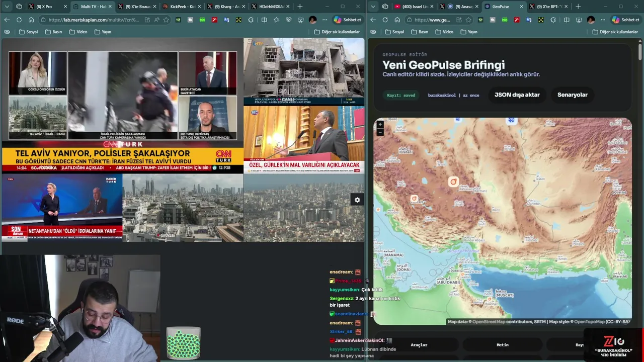
Task: Open Senaryolar in GeoPulse editor
Action: tap(572, 95)
